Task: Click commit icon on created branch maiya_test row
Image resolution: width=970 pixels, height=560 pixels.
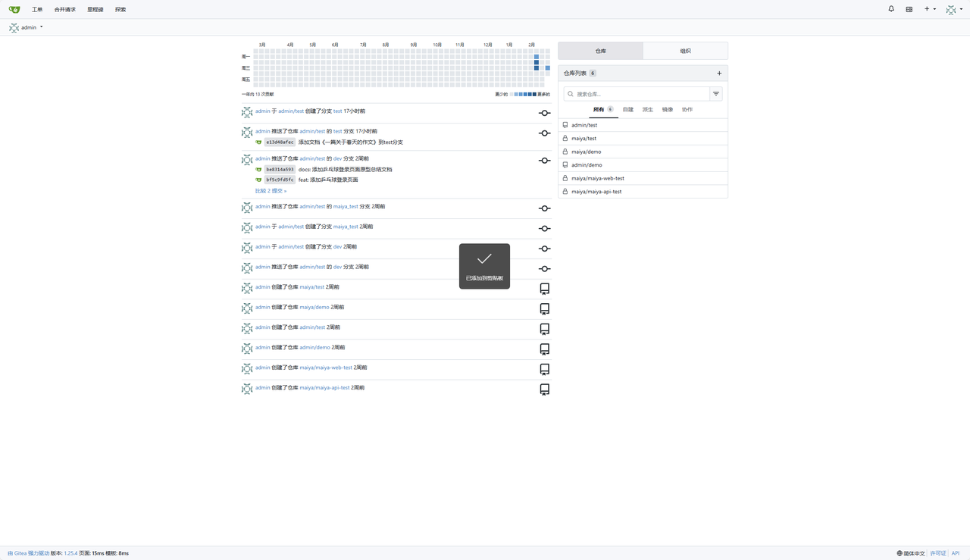Action: [x=544, y=229]
